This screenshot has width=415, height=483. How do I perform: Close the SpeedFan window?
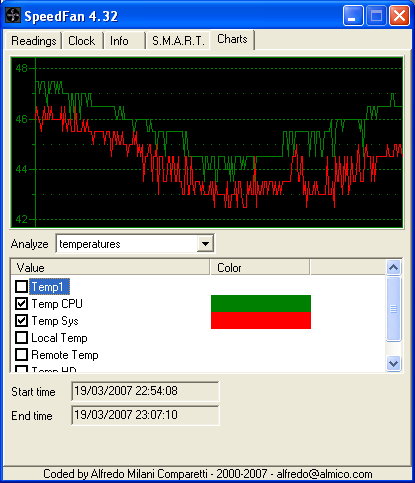[399, 16]
